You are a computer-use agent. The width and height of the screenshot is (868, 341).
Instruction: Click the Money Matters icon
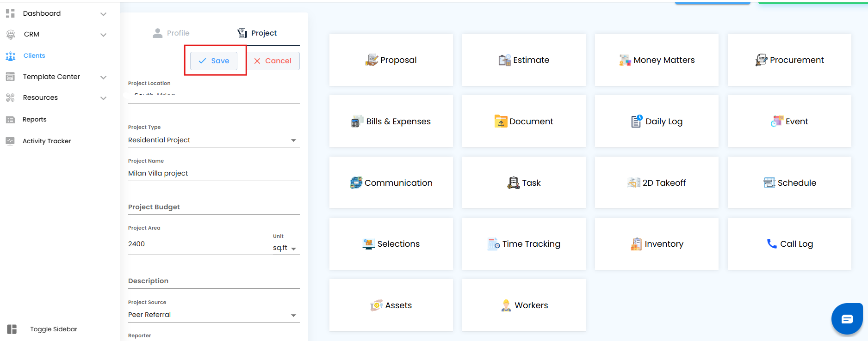coord(625,60)
